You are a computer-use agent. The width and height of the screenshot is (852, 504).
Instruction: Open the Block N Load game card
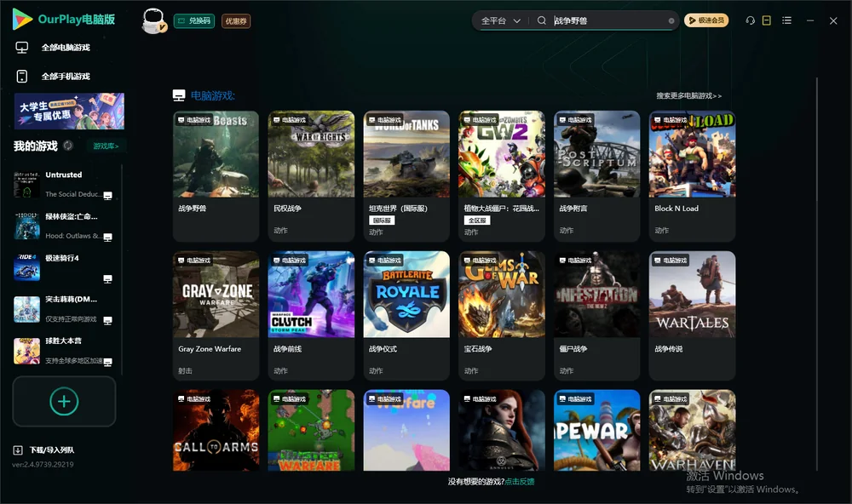click(x=692, y=176)
